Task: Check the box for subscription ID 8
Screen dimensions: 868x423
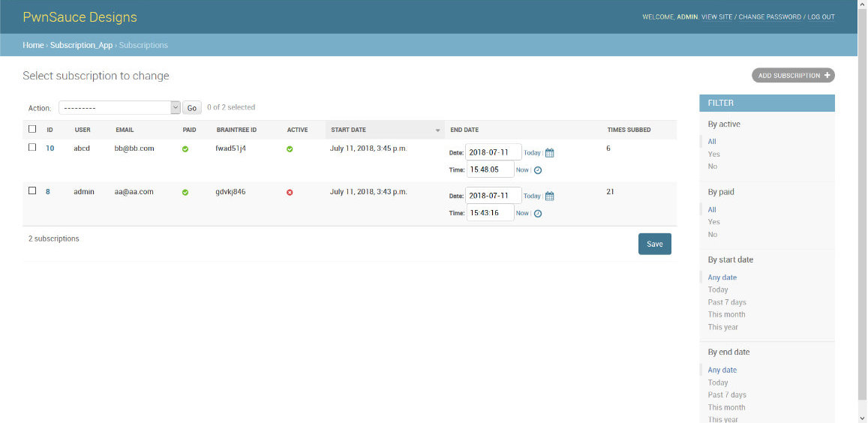Action: [32, 190]
